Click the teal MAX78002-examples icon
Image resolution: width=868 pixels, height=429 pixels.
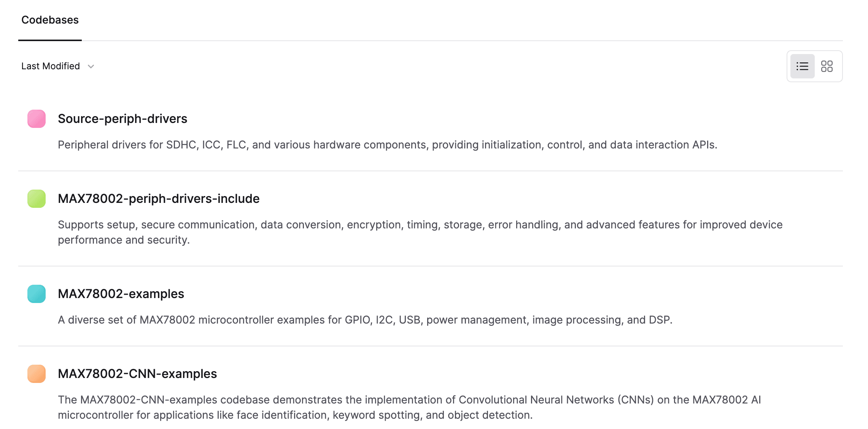coord(37,294)
